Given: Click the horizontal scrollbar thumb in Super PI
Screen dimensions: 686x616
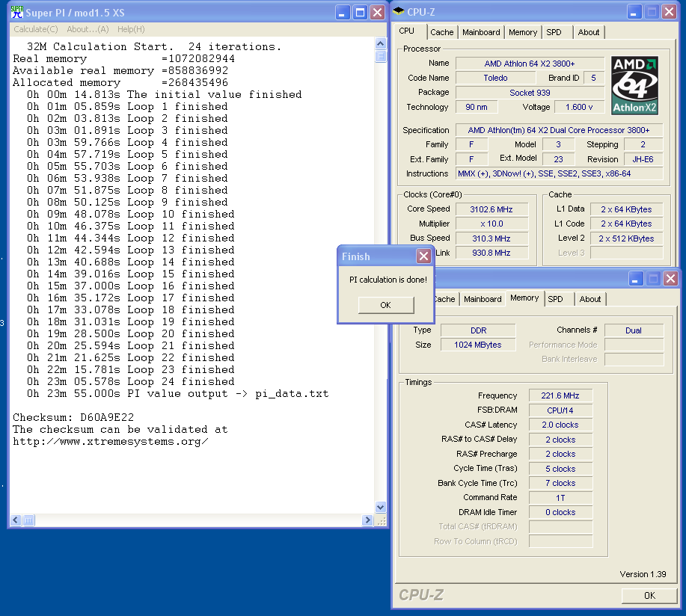Looking at the screenshot, I should coord(28,520).
